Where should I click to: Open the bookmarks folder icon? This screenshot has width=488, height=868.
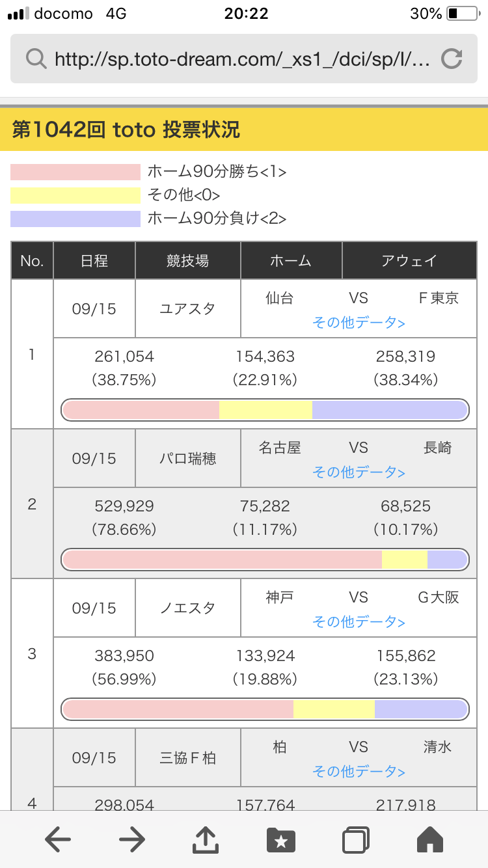coord(281,841)
